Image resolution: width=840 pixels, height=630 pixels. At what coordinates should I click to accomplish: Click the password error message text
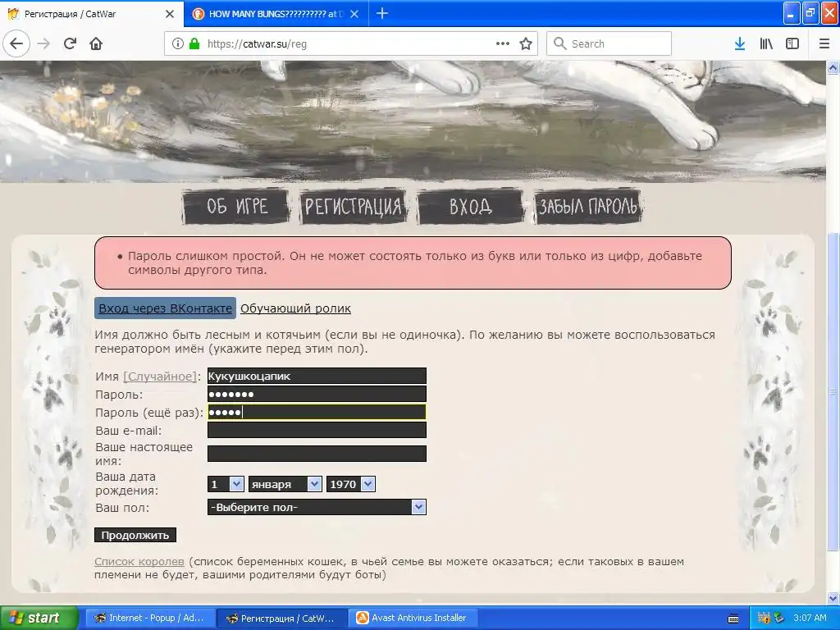click(414, 263)
